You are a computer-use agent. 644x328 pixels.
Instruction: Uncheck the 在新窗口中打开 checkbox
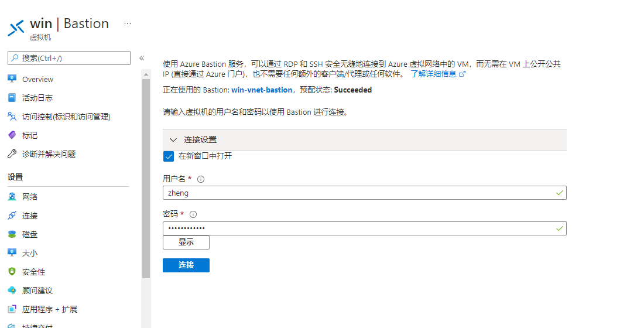point(169,156)
